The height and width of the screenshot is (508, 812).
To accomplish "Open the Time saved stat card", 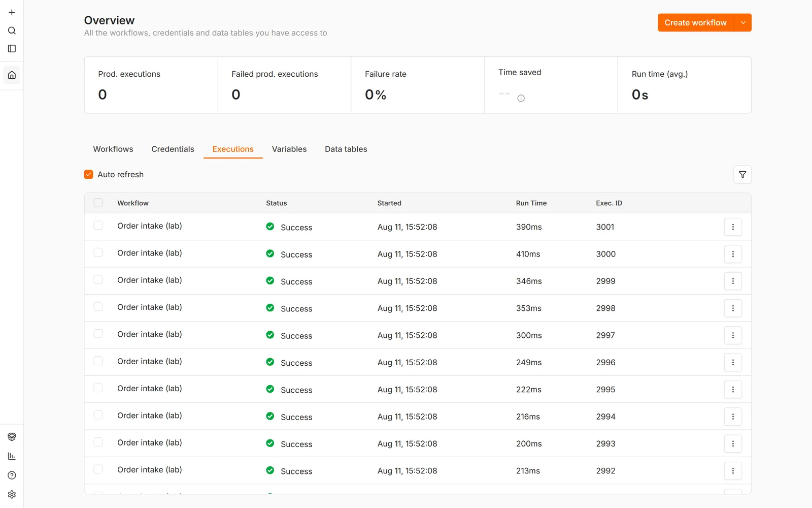I will coord(551,85).
